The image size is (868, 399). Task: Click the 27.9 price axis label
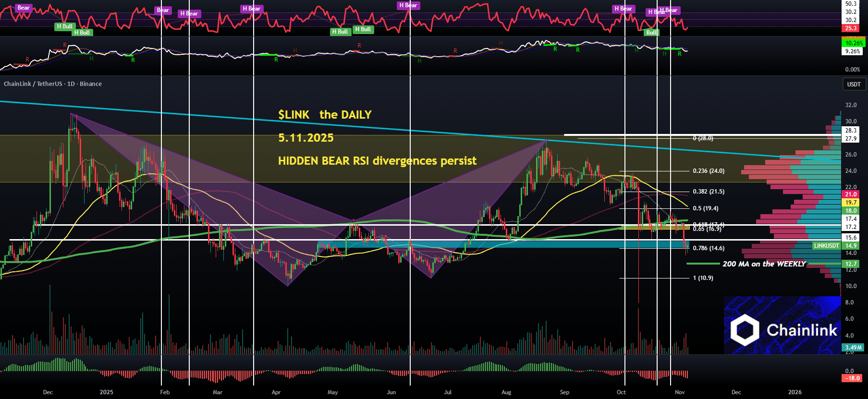pyautogui.click(x=851, y=139)
